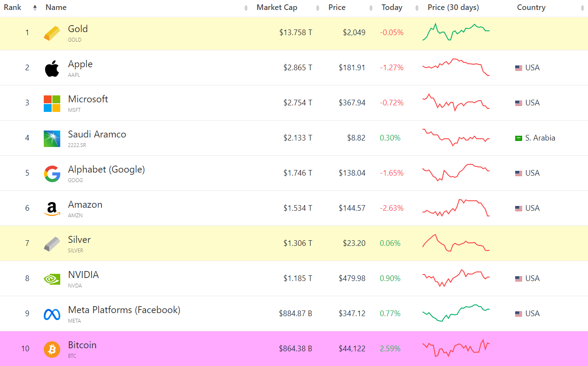Open Bitcoin's 30-day price sparkline
588x366 pixels.
click(456, 348)
